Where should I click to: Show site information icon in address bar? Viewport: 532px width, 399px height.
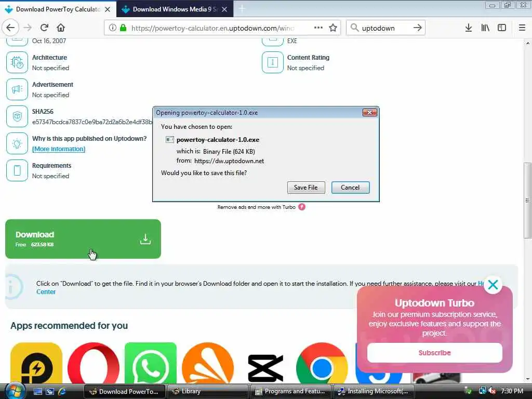(113, 28)
